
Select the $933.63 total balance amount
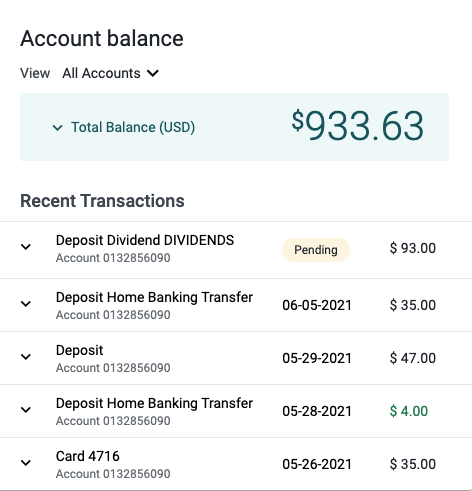coord(358,126)
